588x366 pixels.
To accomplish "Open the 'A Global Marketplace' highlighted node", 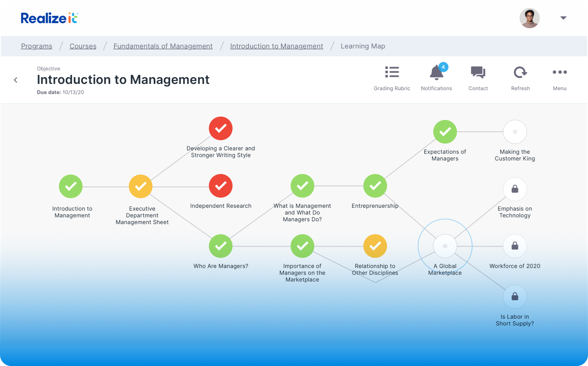I will (445, 246).
